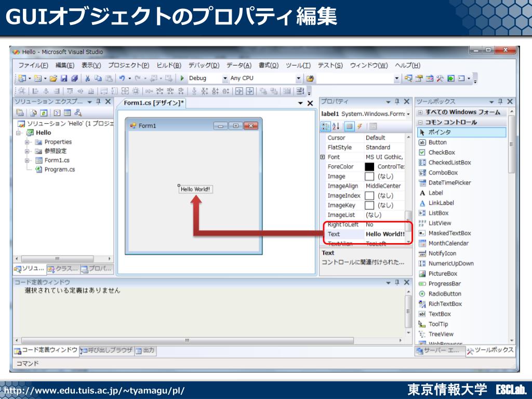The width and height of the screenshot is (532, 399).
Task: Click Find in Files binoculars-folder icon
Action: [310, 78]
